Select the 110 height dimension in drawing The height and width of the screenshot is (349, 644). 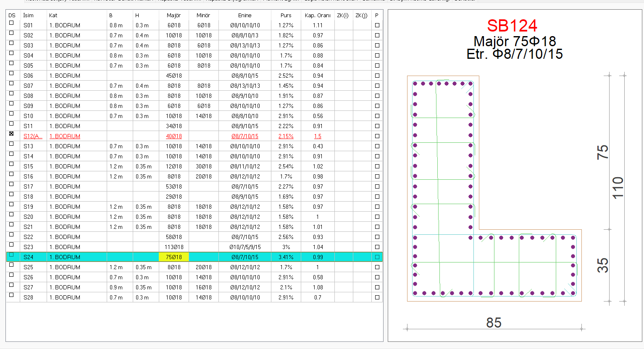pos(618,188)
